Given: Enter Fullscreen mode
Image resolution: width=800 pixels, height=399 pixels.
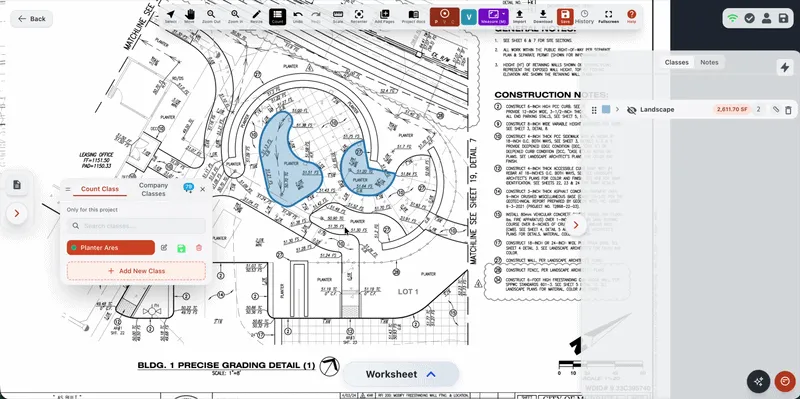Looking at the screenshot, I should [x=608, y=17].
